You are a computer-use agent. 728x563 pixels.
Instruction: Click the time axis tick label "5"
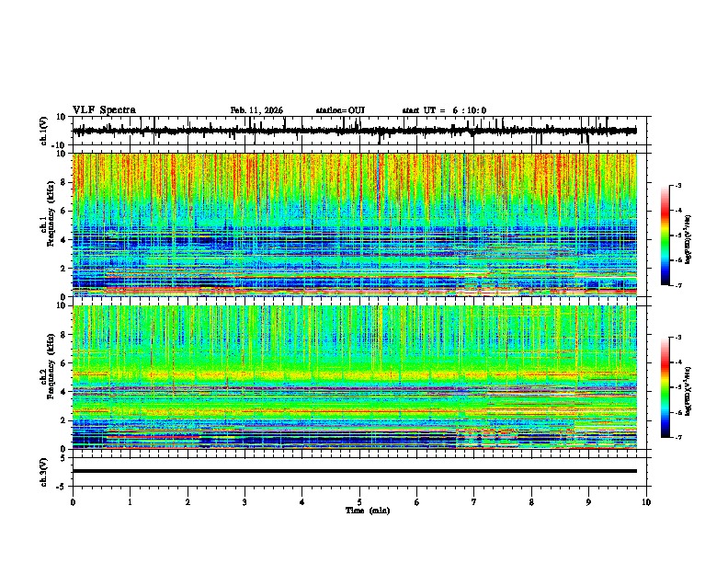(359, 502)
